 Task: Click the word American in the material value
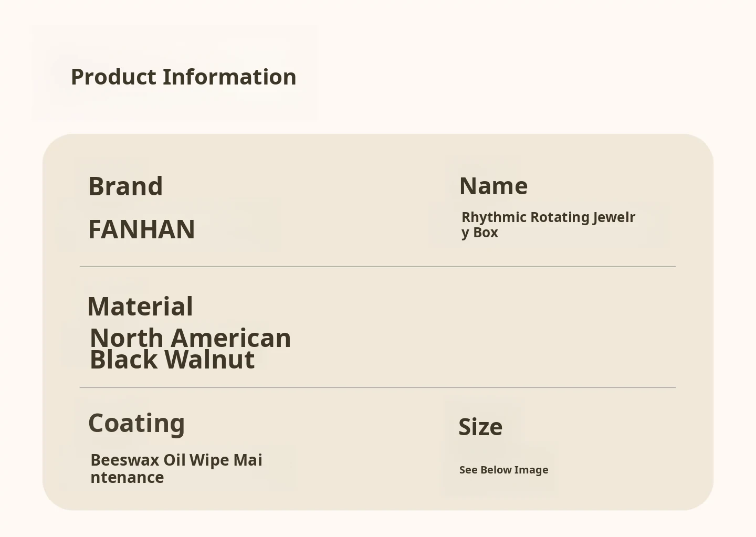click(x=230, y=338)
